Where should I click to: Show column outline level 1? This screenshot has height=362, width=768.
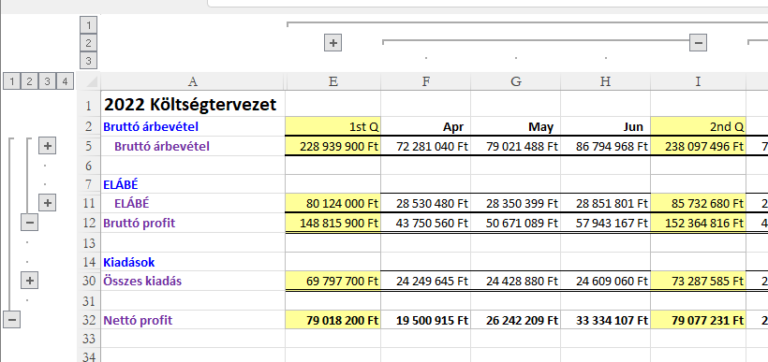(88, 24)
